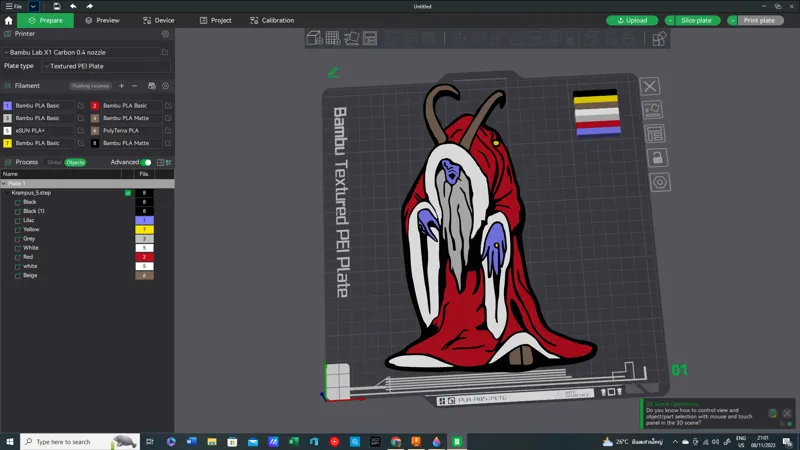
Task: Add a model with the cube icon
Action: (314, 38)
